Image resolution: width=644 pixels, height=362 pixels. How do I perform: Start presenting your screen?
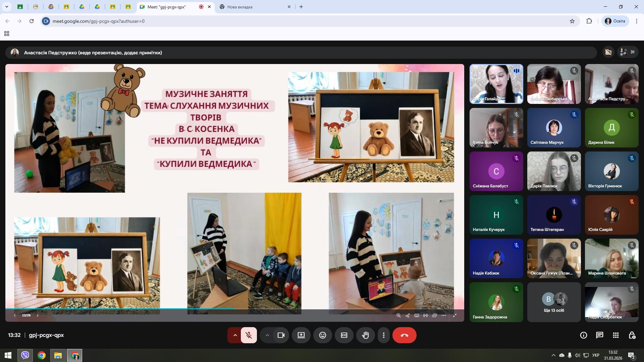click(x=301, y=335)
